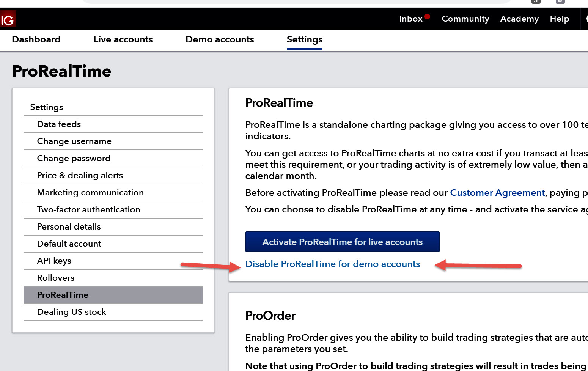Screen dimensions: 588x371
Task: Open the Customer Agreement link
Action: coord(497,193)
